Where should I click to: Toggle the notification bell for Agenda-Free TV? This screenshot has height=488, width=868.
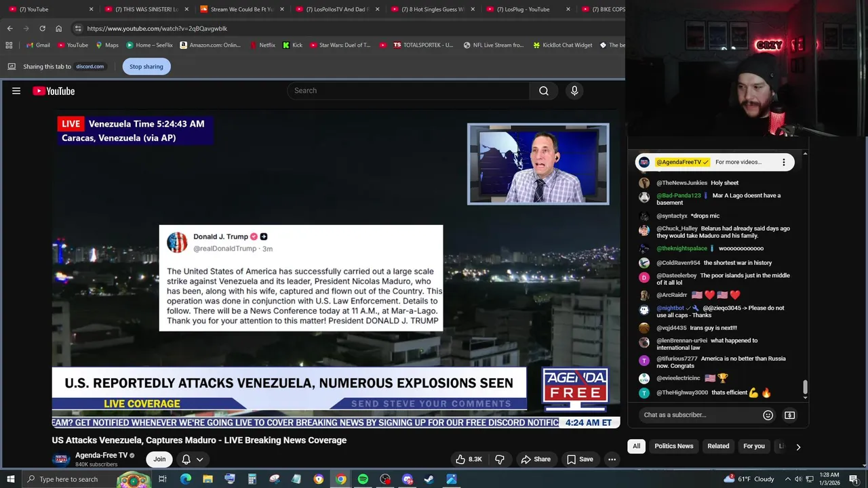pos(186,460)
